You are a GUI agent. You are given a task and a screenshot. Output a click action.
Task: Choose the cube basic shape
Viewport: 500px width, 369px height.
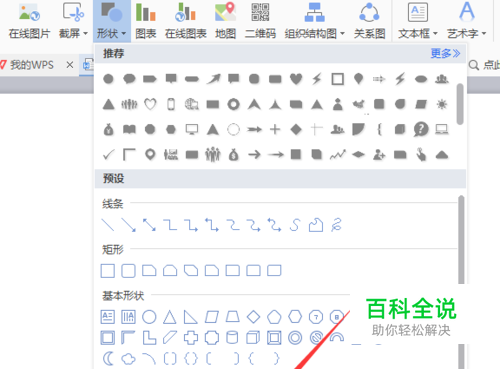[x=253, y=338]
